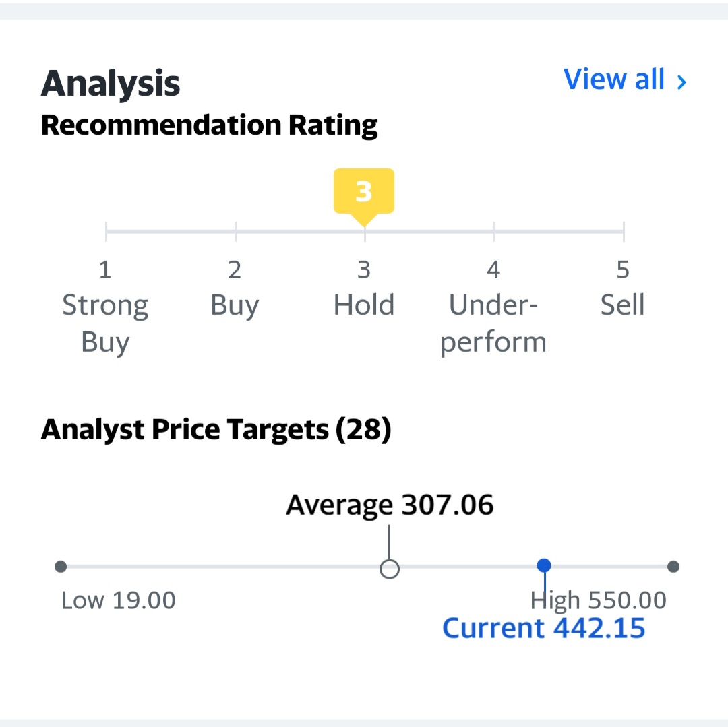
Task: Click the Analysis section heading
Action: [111, 84]
